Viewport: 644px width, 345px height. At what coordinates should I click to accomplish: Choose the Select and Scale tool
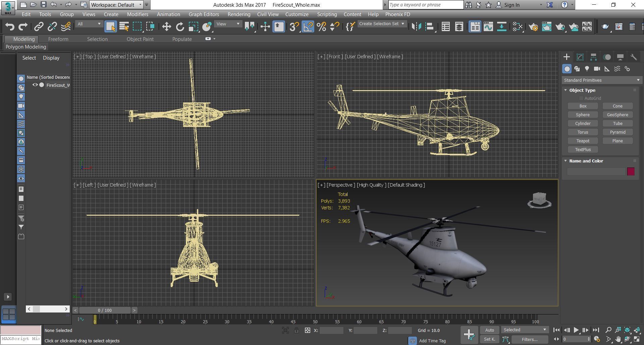194,26
